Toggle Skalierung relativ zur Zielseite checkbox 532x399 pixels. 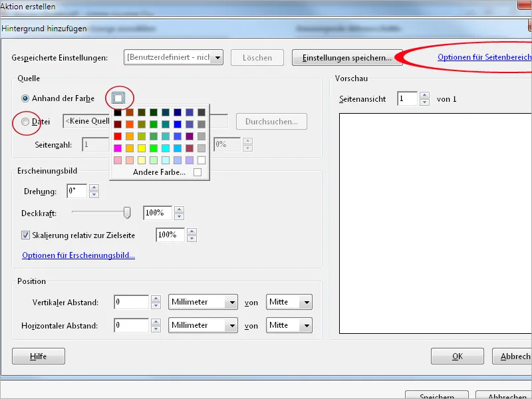coord(25,235)
